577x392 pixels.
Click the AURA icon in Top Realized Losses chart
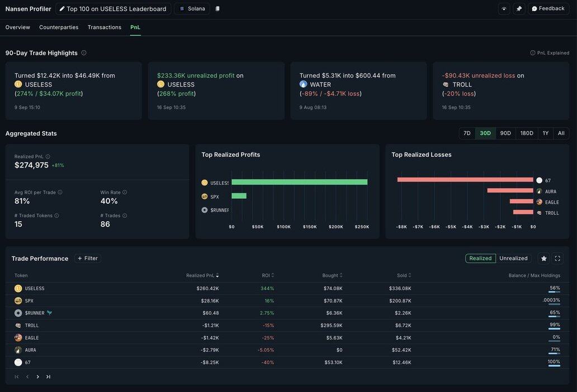tap(539, 191)
